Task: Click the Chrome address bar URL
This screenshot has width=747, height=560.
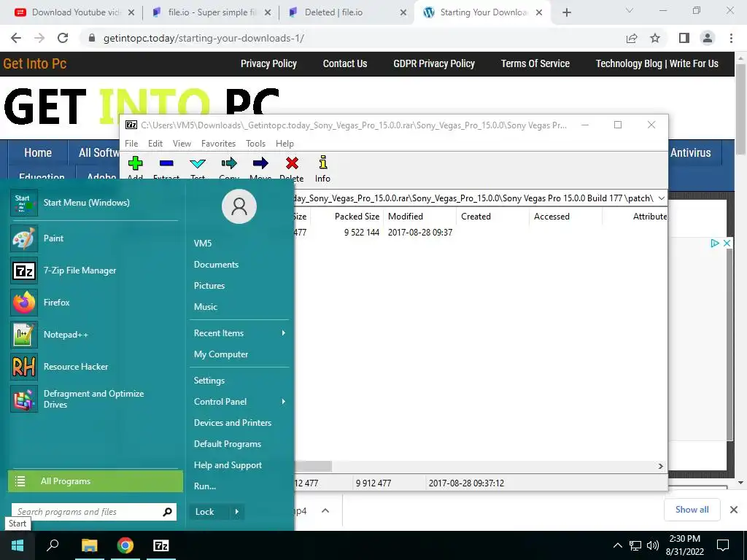Action: [x=204, y=38]
